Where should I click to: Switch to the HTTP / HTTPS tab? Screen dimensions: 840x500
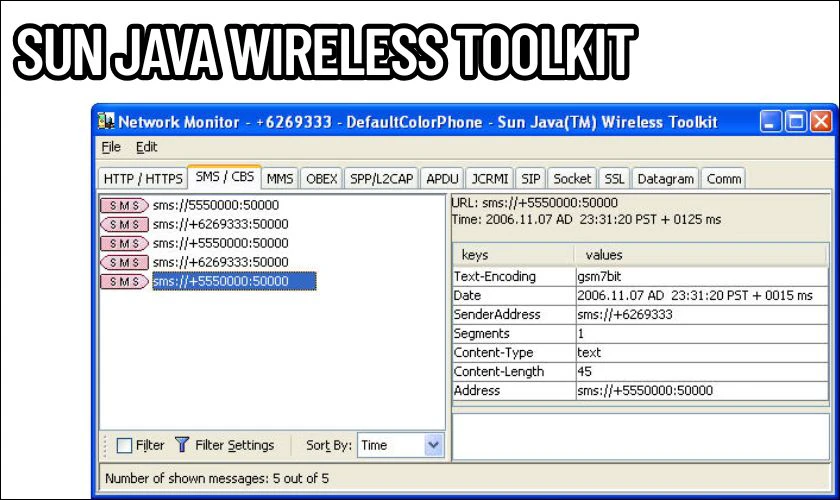click(143, 178)
